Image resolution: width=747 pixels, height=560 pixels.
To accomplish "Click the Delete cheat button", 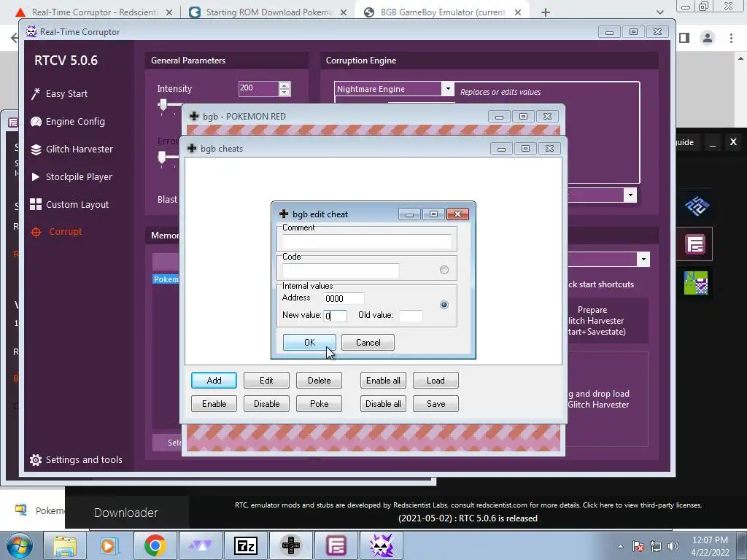I will click(320, 381).
